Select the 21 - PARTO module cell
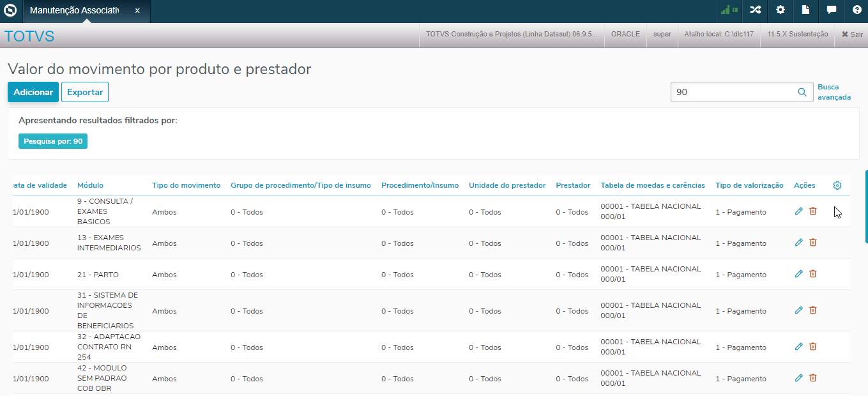The height and width of the screenshot is (396, 868). (x=98, y=275)
